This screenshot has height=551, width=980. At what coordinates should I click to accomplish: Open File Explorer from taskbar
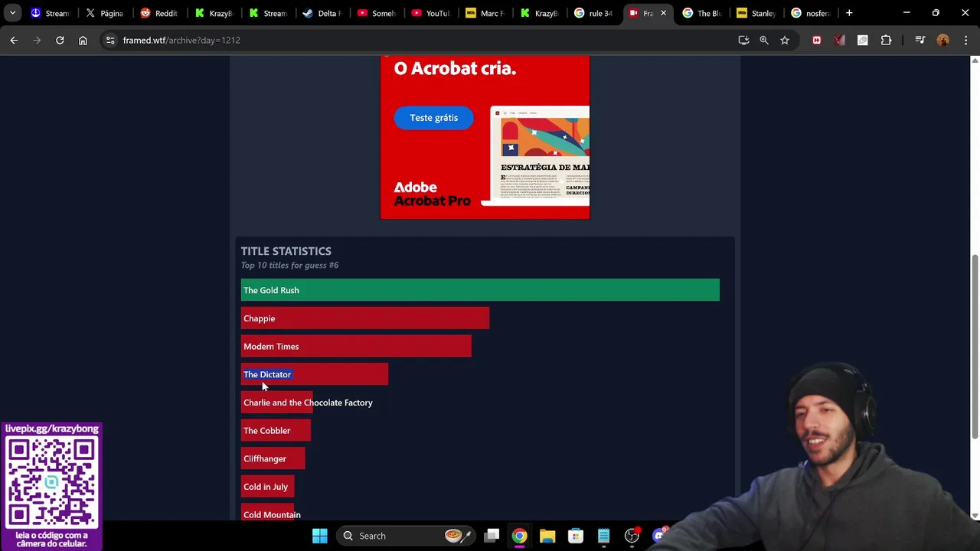coord(547,536)
